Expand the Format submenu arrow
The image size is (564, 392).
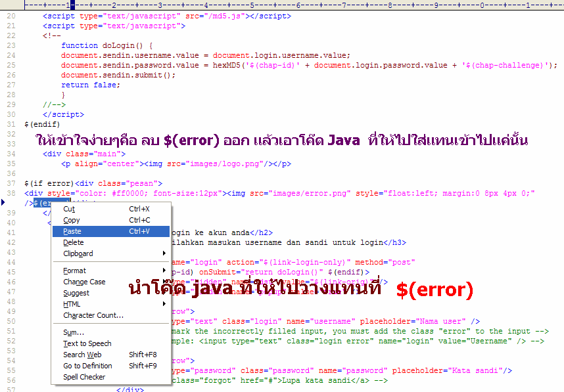click(164, 270)
